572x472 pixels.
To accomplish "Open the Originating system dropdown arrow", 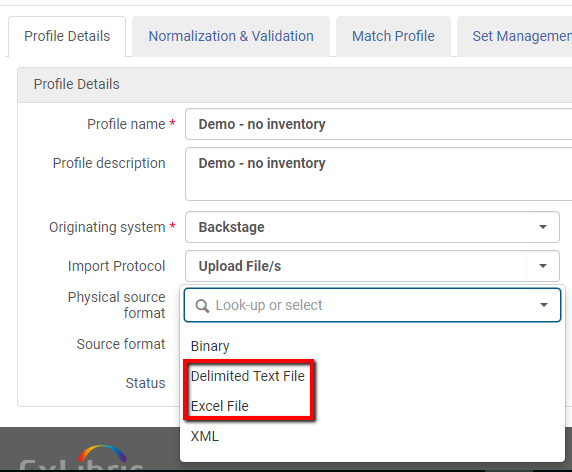I will tap(543, 227).
